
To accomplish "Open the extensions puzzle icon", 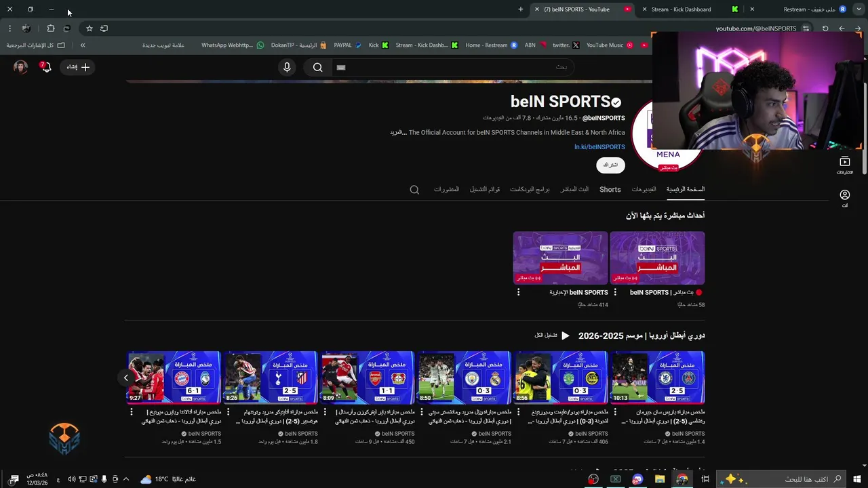I will point(51,28).
